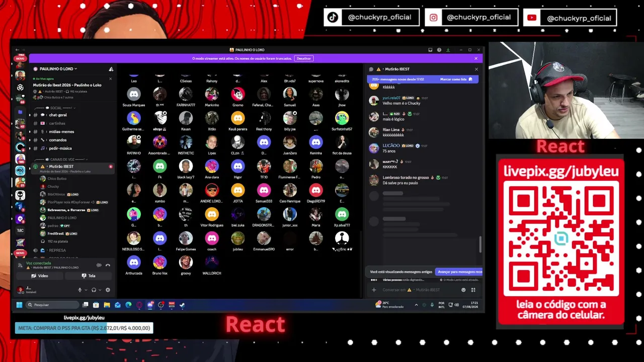The height and width of the screenshot is (362, 644).
Task: Toggle the headphones deafen icon
Action: pos(94,290)
